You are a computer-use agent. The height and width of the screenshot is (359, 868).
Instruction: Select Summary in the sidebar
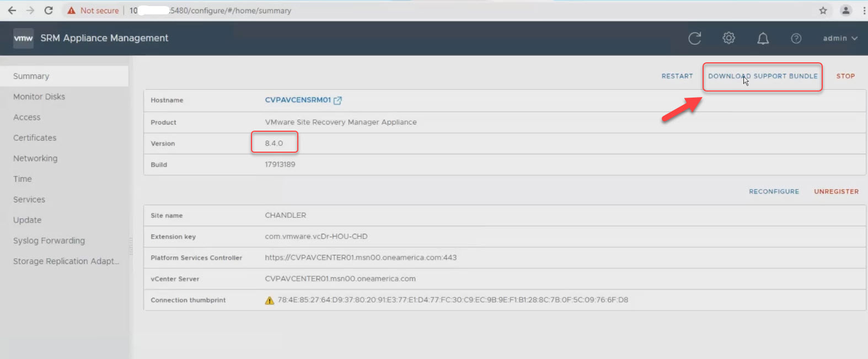click(x=64, y=76)
